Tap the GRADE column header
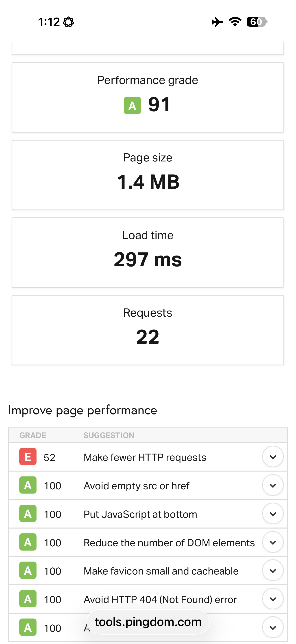This screenshot has width=296, height=644. point(33,435)
